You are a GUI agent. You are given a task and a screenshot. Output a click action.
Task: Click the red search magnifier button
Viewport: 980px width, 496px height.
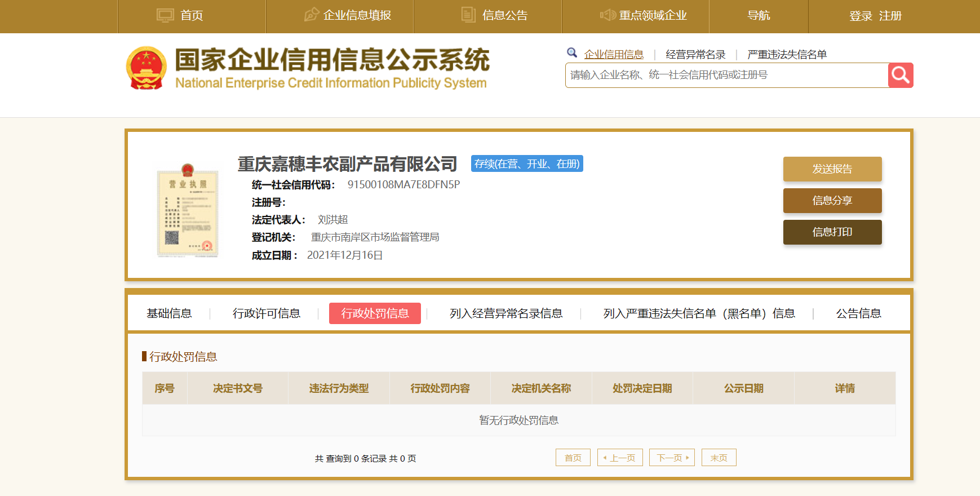[x=901, y=75]
